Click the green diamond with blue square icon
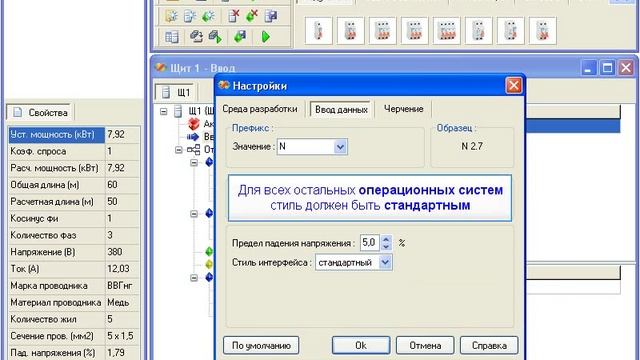This screenshot has width=640, height=360. [x=240, y=37]
